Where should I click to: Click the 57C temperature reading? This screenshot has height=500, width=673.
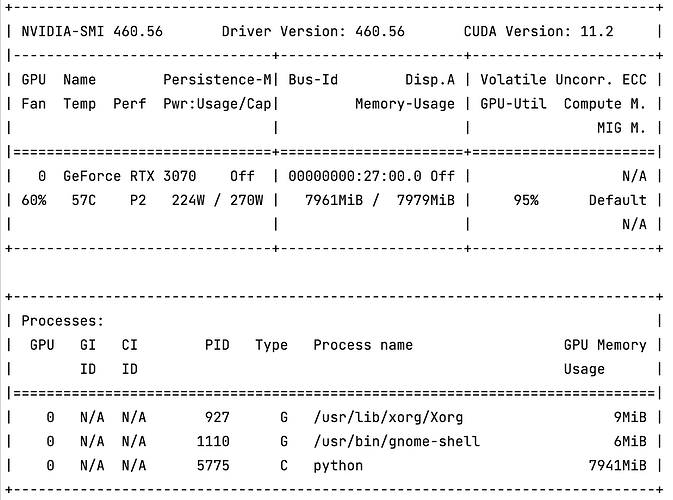pos(79,199)
